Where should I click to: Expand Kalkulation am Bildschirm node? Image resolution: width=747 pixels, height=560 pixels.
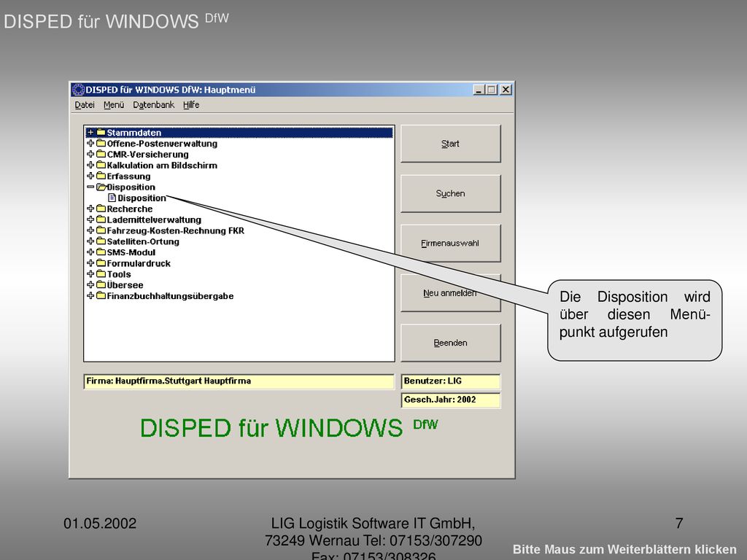90,166
